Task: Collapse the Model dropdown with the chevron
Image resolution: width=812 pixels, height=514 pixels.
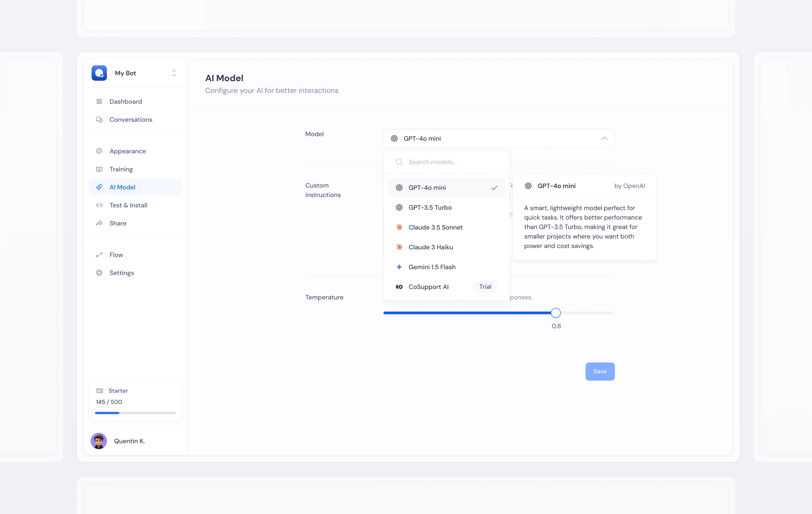Action: [604, 138]
